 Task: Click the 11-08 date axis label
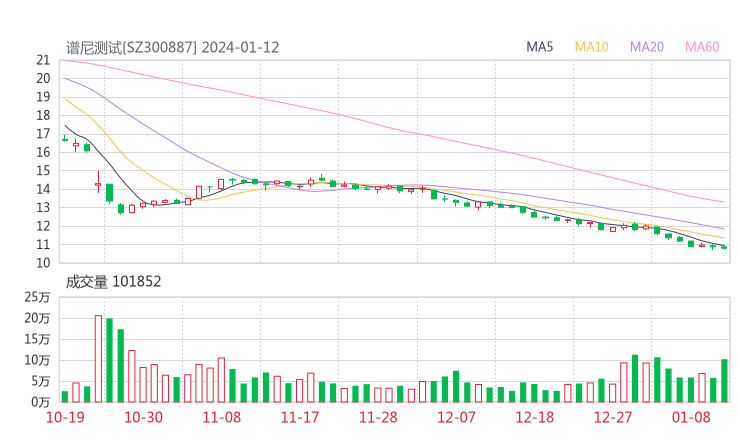(221, 417)
